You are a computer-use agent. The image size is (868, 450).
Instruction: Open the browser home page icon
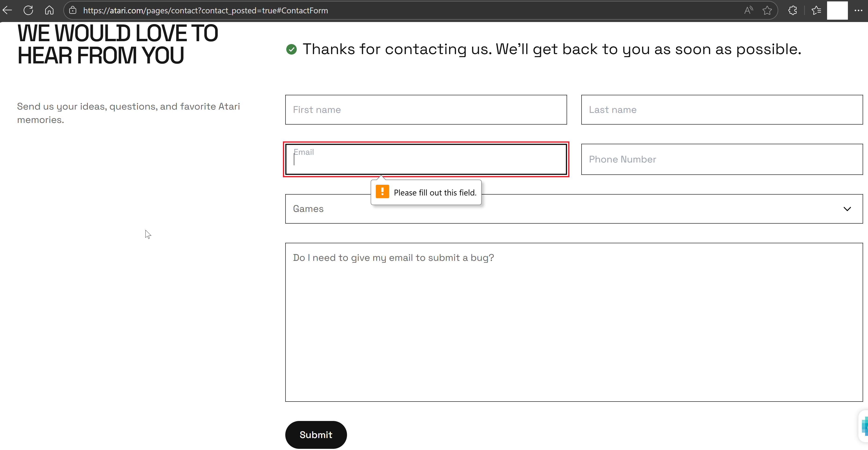click(x=49, y=11)
